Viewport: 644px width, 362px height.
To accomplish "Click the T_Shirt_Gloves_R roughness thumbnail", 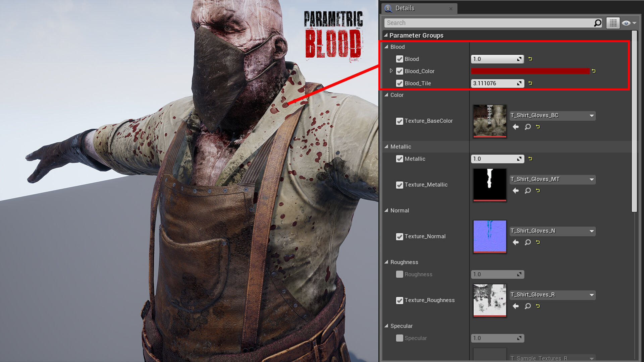I will pyautogui.click(x=490, y=300).
